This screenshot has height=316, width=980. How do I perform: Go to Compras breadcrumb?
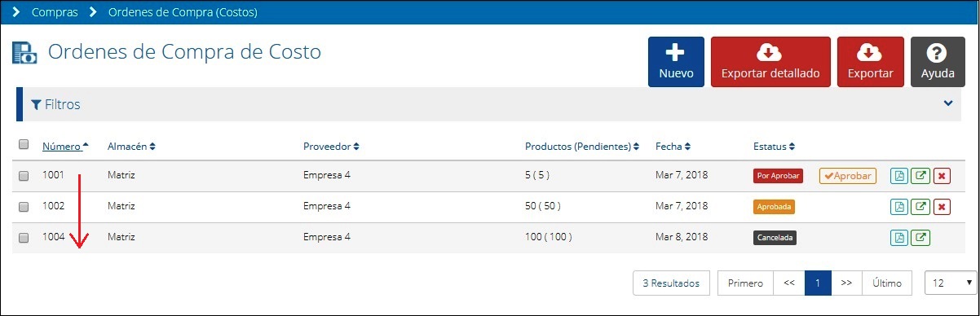coord(55,12)
